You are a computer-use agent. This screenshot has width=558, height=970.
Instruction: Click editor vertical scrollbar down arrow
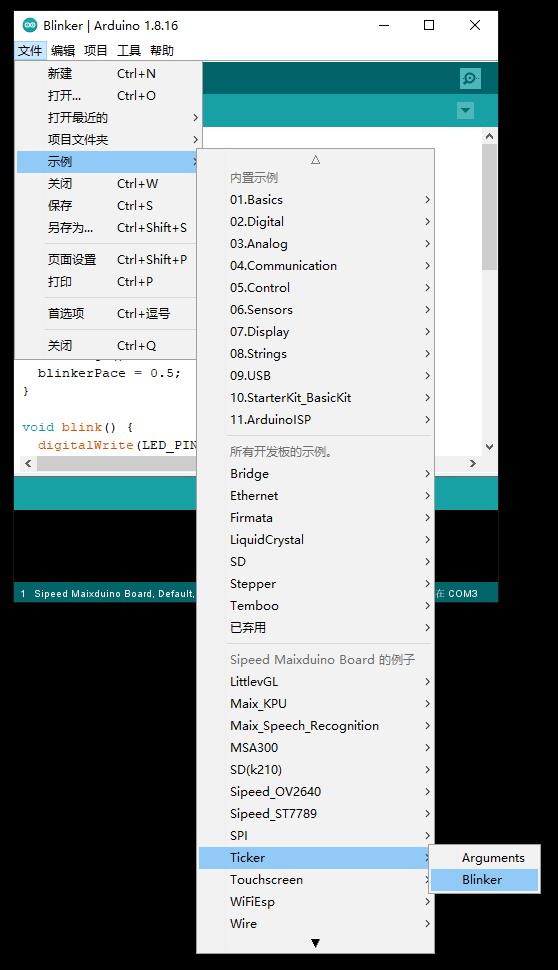point(489,447)
